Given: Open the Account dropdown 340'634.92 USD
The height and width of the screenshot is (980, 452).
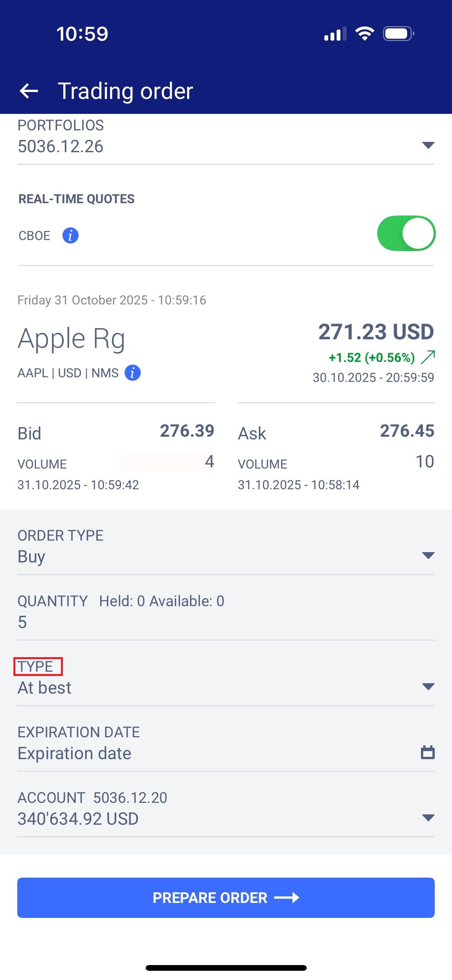Looking at the screenshot, I should click(x=428, y=818).
